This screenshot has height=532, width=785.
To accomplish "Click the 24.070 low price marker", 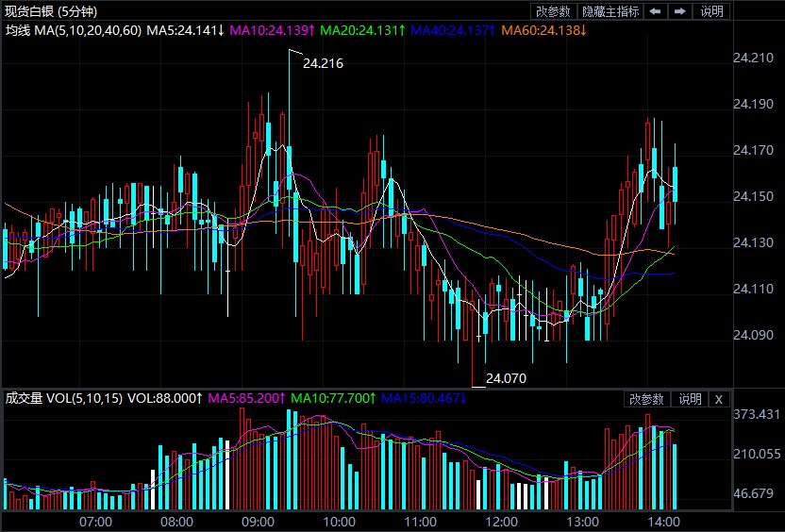I will pyautogui.click(x=506, y=378).
